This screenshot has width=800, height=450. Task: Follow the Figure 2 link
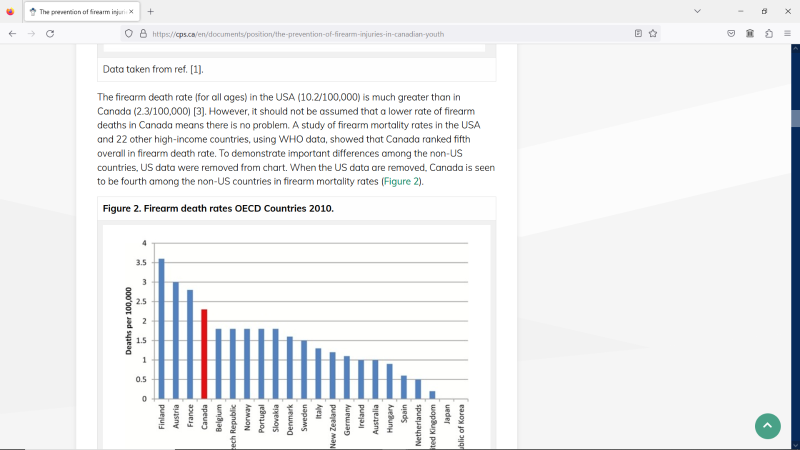(x=401, y=181)
